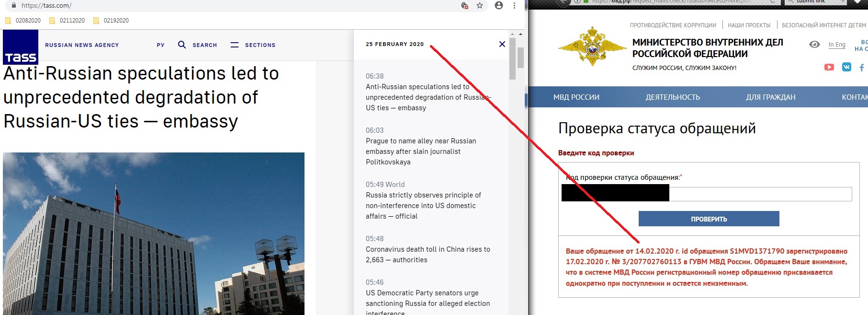
Task: Open the TASS Sections hamburger menu
Action: click(234, 45)
